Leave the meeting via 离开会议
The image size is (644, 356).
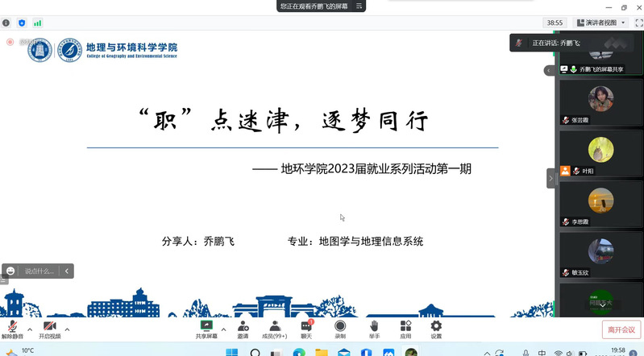pyautogui.click(x=621, y=329)
